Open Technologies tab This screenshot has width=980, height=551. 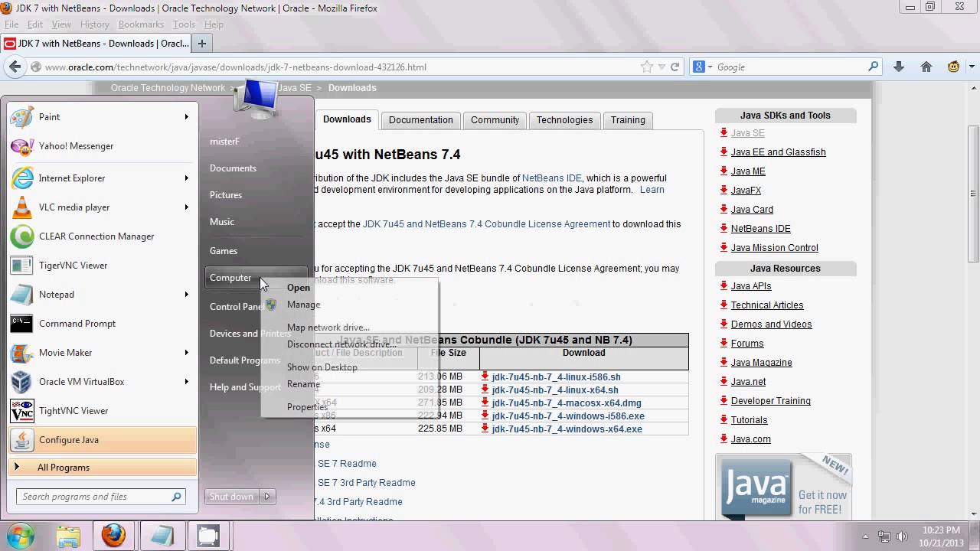point(564,120)
